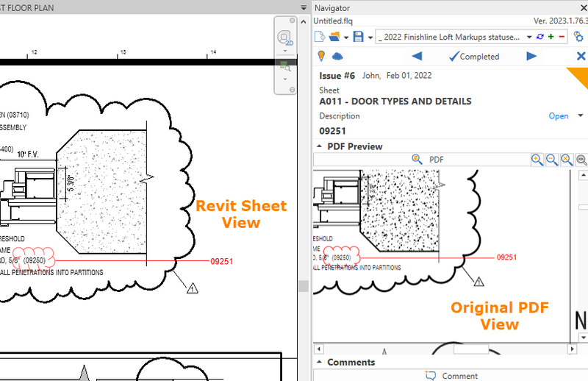The height and width of the screenshot is (381, 588).
Task: Collapse the PDF Preview section
Action: (x=320, y=146)
